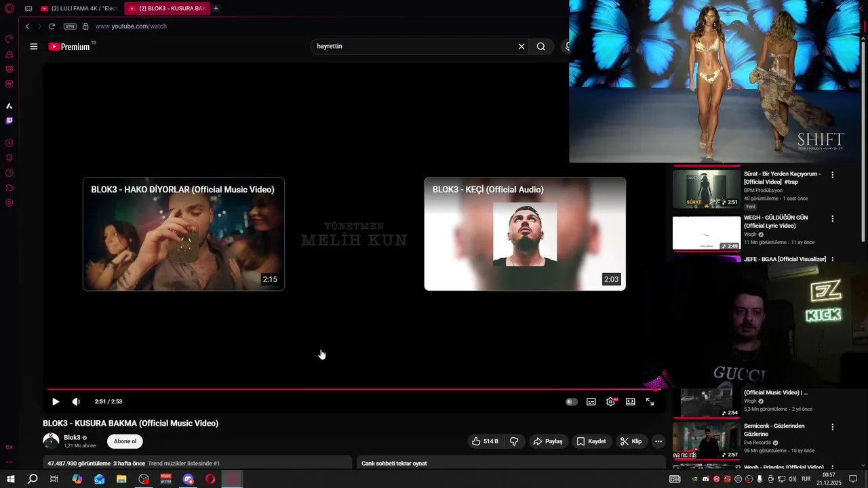
Task: Open Discord from the taskbar
Action: 188,479
